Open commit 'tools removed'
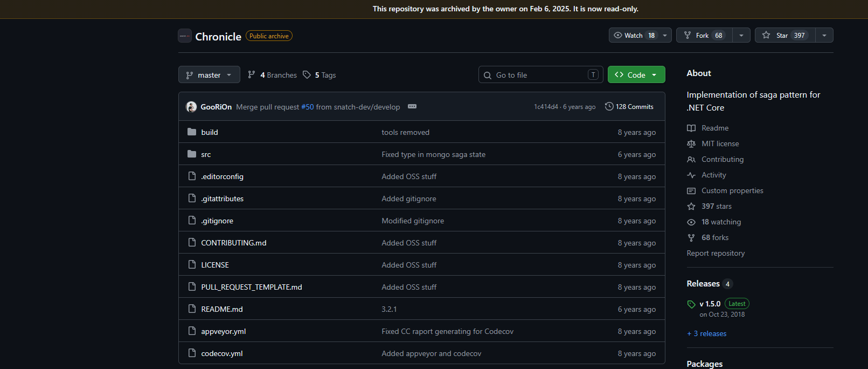This screenshot has height=369, width=868. [x=406, y=132]
